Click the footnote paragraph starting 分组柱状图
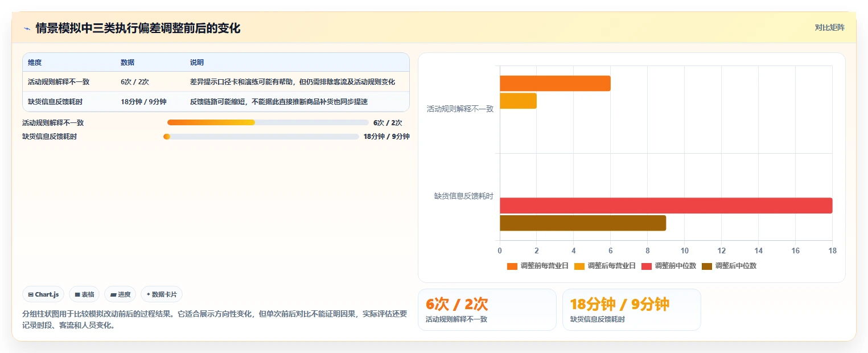Screen dimensions: 868x353 [215, 319]
